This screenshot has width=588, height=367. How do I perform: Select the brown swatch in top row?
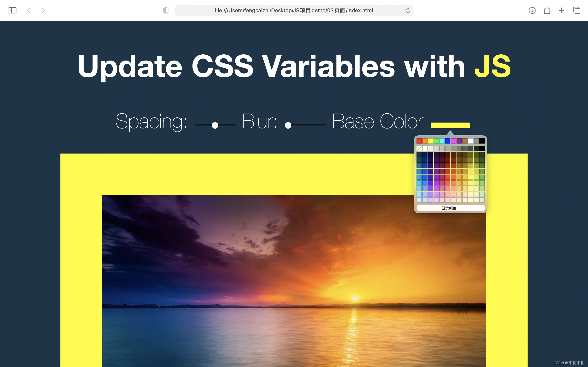465,141
